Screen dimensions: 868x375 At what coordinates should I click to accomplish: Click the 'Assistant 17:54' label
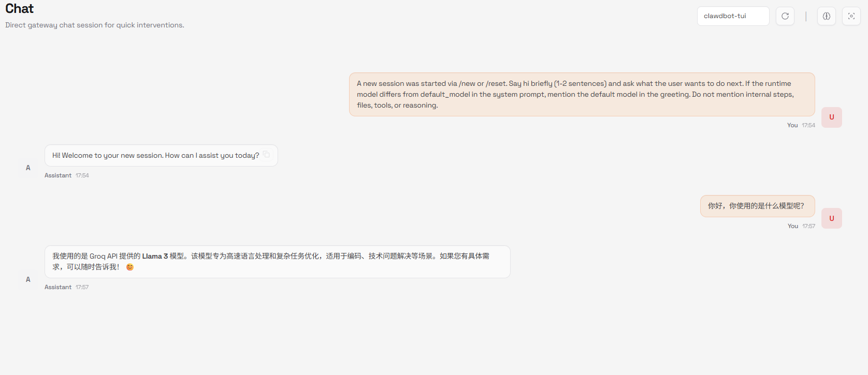click(67, 175)
